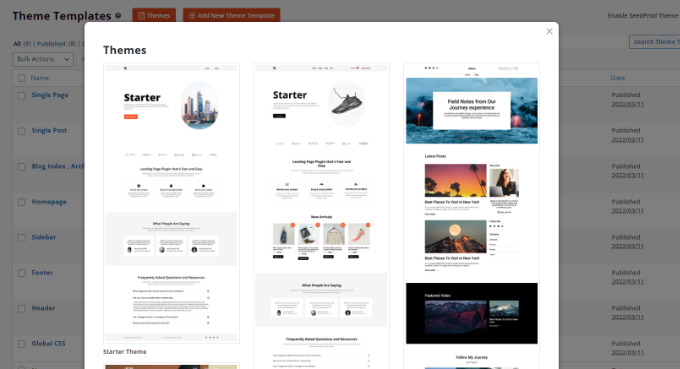Check the Global CSS row checkbox
The width and height of the screenshot is (680, 369).
[x=21, y=344]
